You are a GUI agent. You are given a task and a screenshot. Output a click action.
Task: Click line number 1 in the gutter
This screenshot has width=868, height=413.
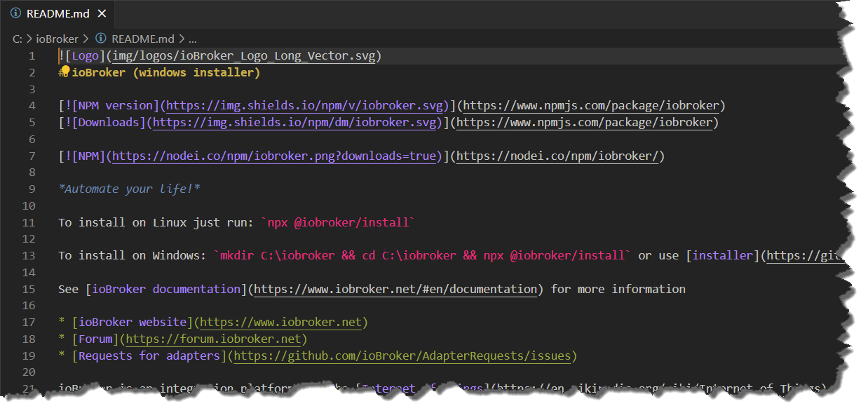(32, 56)
